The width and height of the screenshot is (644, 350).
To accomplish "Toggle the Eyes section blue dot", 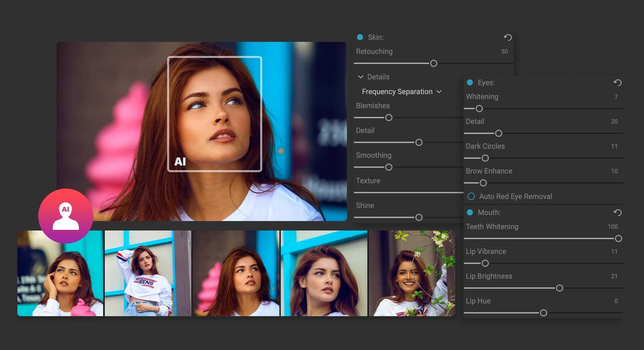I will pyautogui.click(x=470, y=82).
